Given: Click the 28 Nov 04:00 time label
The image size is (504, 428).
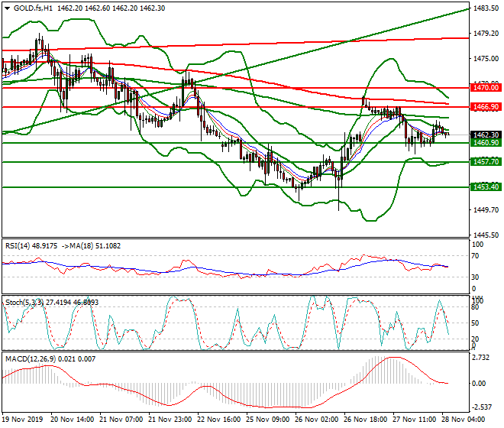Looking at the screenshot, I should click(x=464, y=420).
